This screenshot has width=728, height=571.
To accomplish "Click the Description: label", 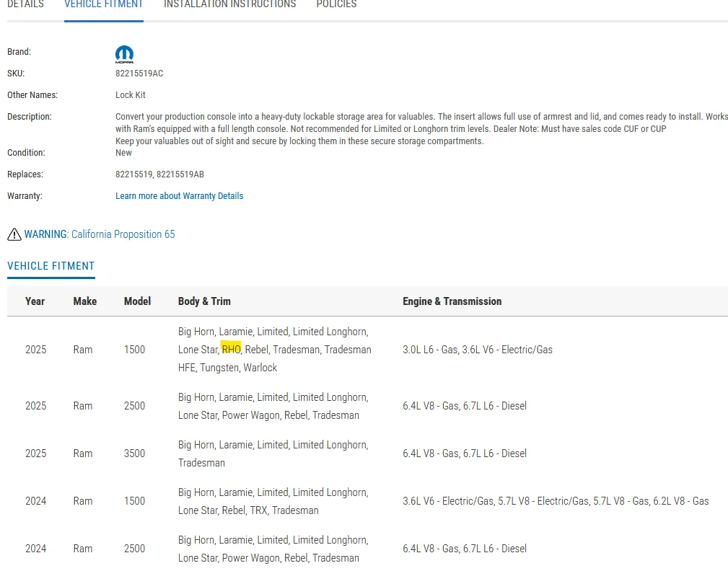I will (30, 117).
